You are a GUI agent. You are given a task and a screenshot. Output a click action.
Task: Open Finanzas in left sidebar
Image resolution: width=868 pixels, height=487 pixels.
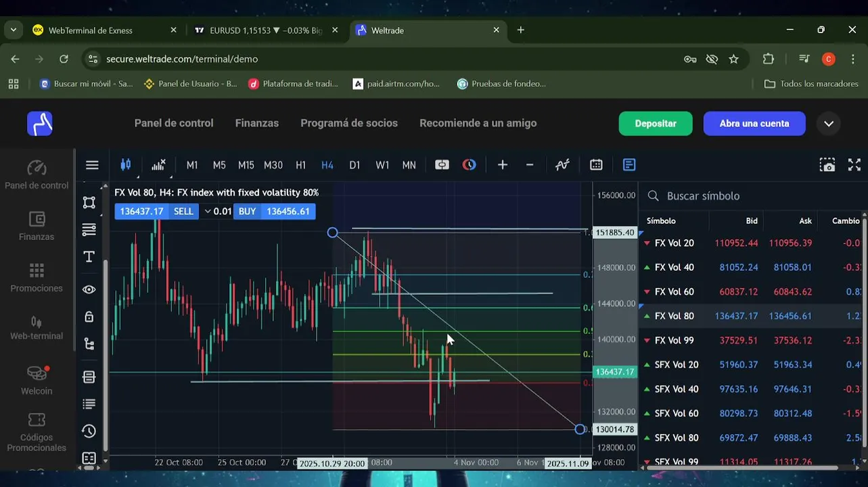coord(37,226)
